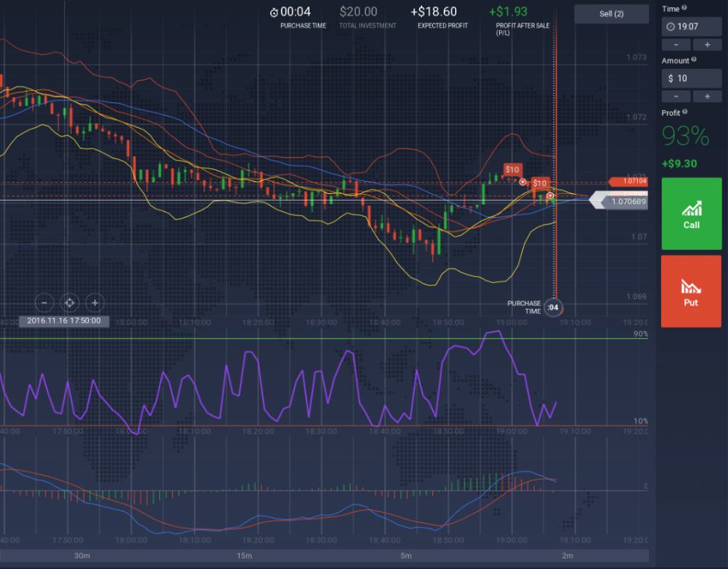Click the first $10 put trade marker
Screen dimensions: 728x569
tap(512, 169)
